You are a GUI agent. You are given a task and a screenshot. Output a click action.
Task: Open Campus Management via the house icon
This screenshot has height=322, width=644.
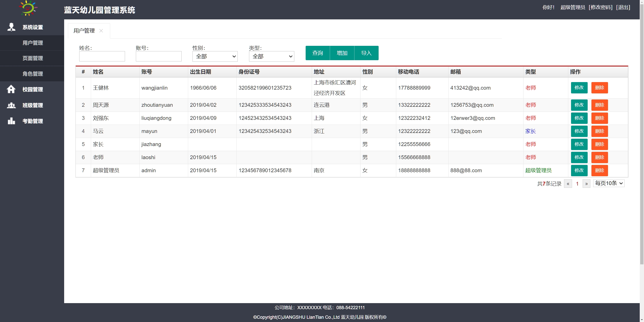[11, 89]
